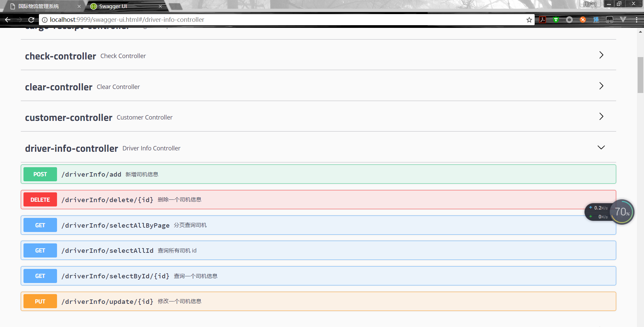Viewport: 644px width, 327px height.
Task: Expand clear-controller with its chevron
Action: pos(601,86)
